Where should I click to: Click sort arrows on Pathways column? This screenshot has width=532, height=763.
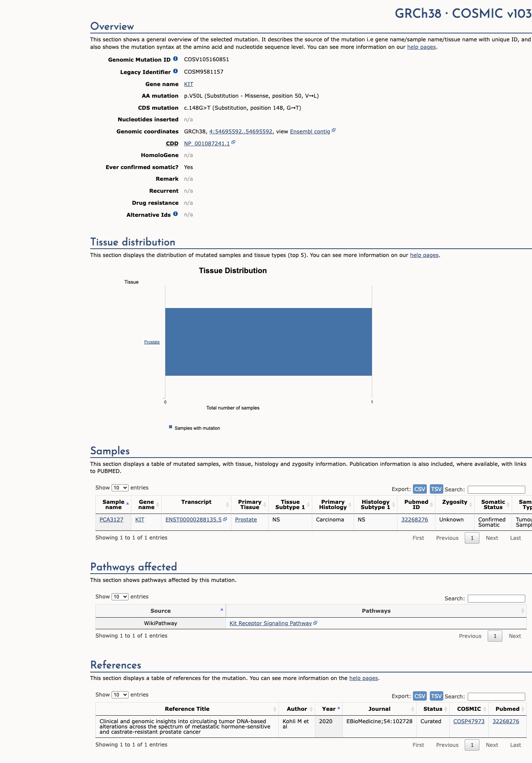(523, 611)
